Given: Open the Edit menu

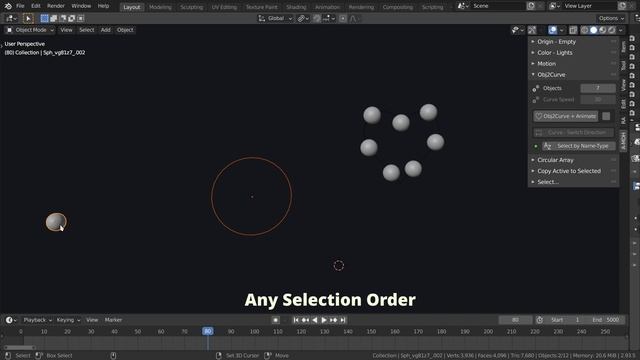Looking at the screenshot, I should tap(36, 6).
